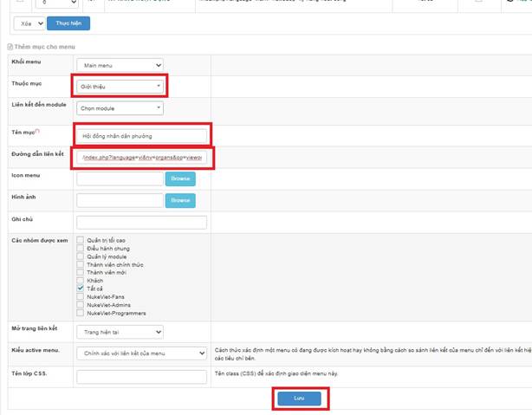The height and width of the screenshot is (415, 532).
Task: Focus the Đường dẫn liên kết field
Action: pyautogui.click(x=142, y=158)
